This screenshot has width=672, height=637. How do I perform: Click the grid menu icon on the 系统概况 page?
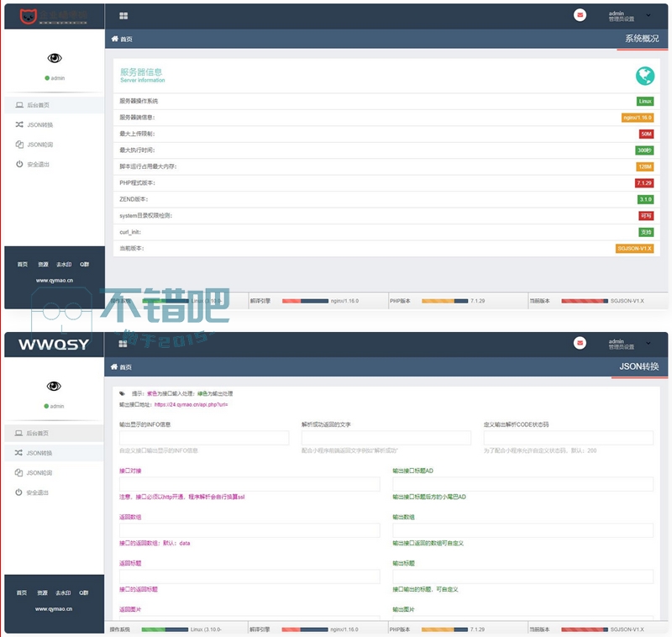pyautogui.click(x=123, y=16)
